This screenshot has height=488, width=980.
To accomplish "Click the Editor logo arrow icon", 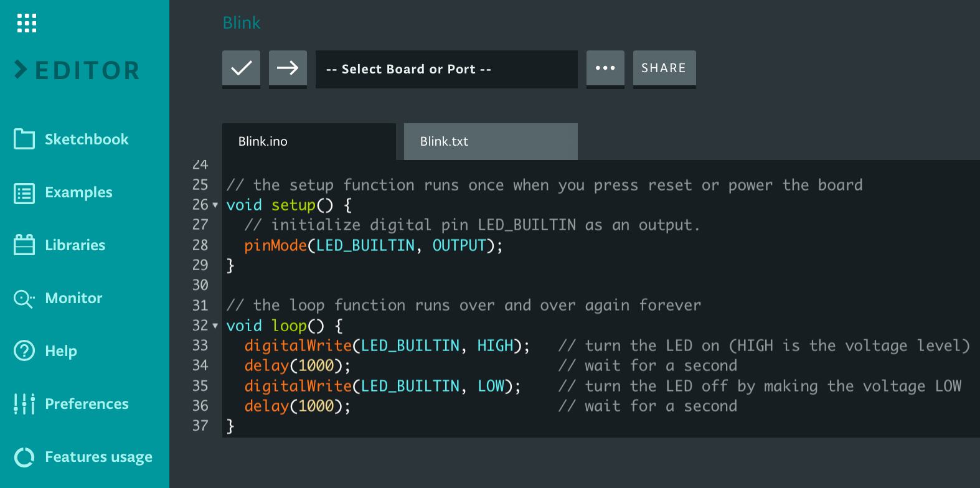I will [x=21, y=70].
